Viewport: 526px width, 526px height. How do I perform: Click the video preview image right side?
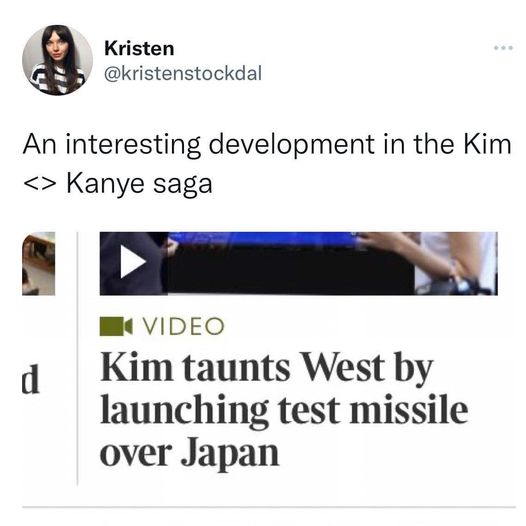(456, 264)
